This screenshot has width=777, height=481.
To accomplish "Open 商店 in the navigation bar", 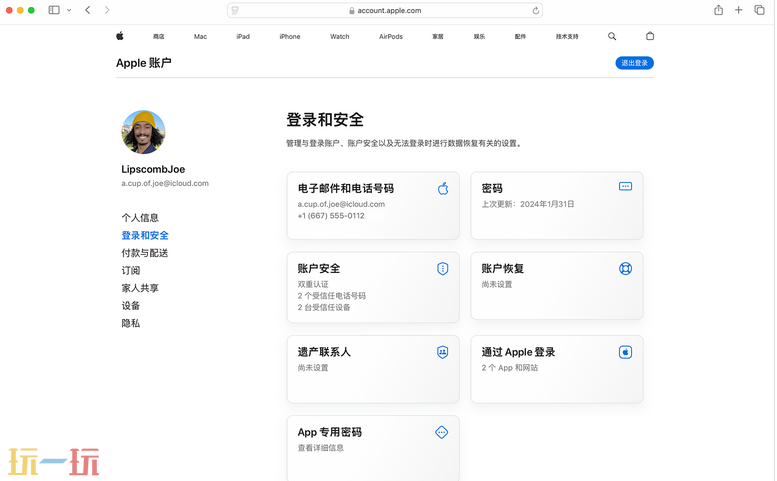I will [159, 37].
